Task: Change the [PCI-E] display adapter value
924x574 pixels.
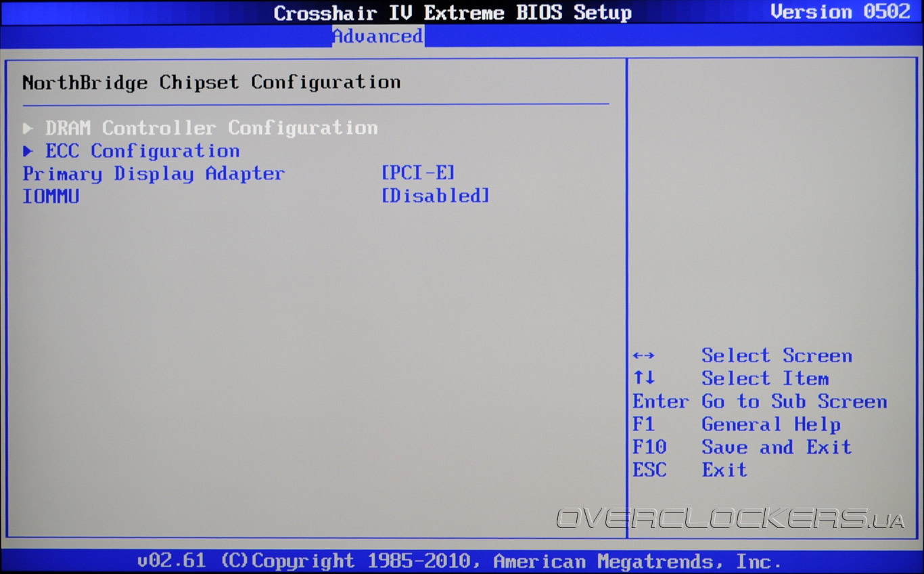Action: pos(418,173)
